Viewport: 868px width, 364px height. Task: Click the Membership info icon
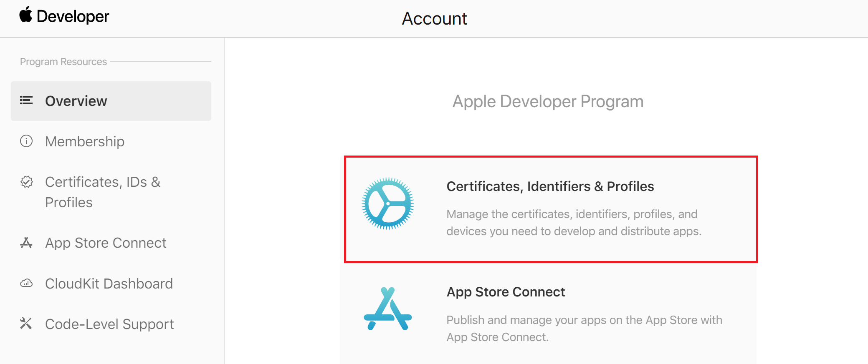tap(26, 141)
